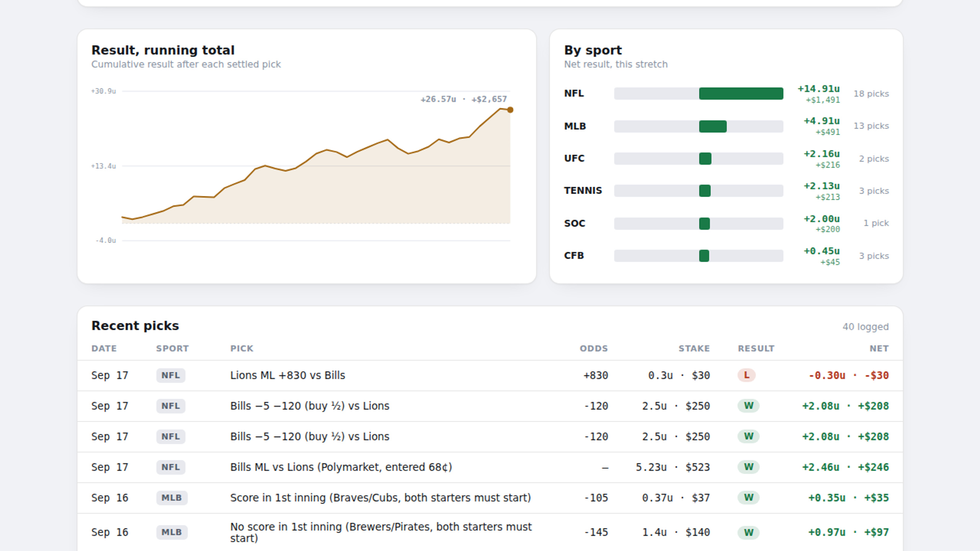Click the '-105' odds cell
The width and height of the screenshot is (980, 551).
[x=596, y=498]
